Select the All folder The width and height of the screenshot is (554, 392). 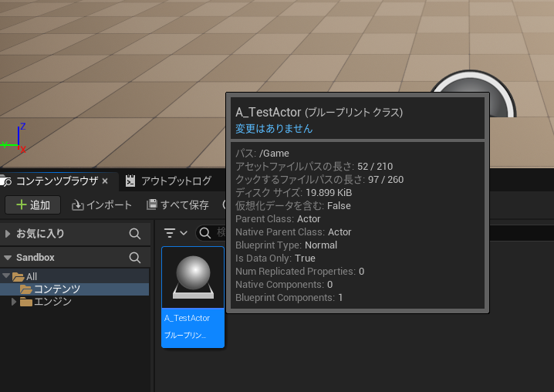tap(32, 276)
